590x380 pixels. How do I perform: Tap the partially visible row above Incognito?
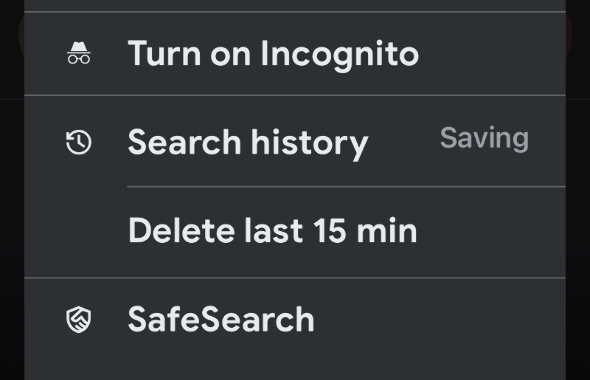point(295,5)
